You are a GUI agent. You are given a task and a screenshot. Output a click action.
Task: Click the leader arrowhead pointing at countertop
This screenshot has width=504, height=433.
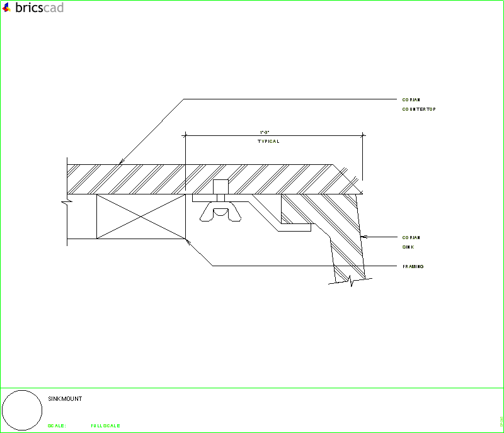[121, 163]
